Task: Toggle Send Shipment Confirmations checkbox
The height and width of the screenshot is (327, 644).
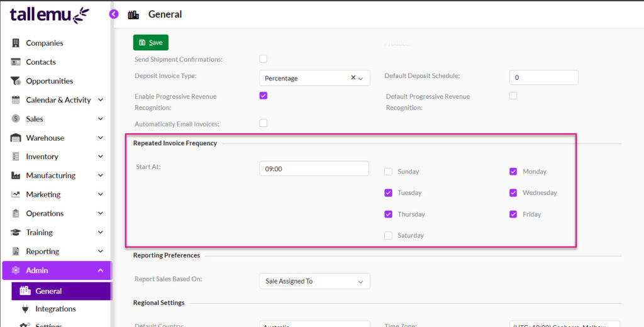Action: [x=264, y=58]
